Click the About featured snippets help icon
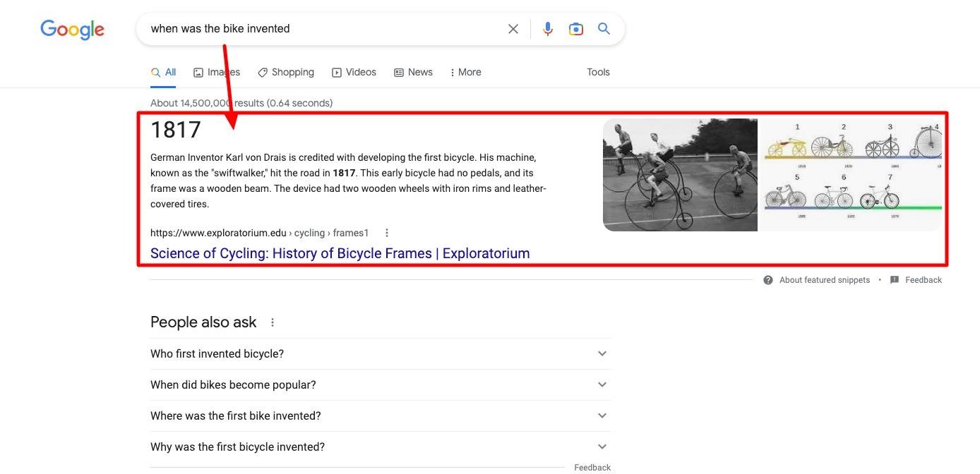Image resolution: width=980 pixels, height=474 pixels. pos(768,280)
